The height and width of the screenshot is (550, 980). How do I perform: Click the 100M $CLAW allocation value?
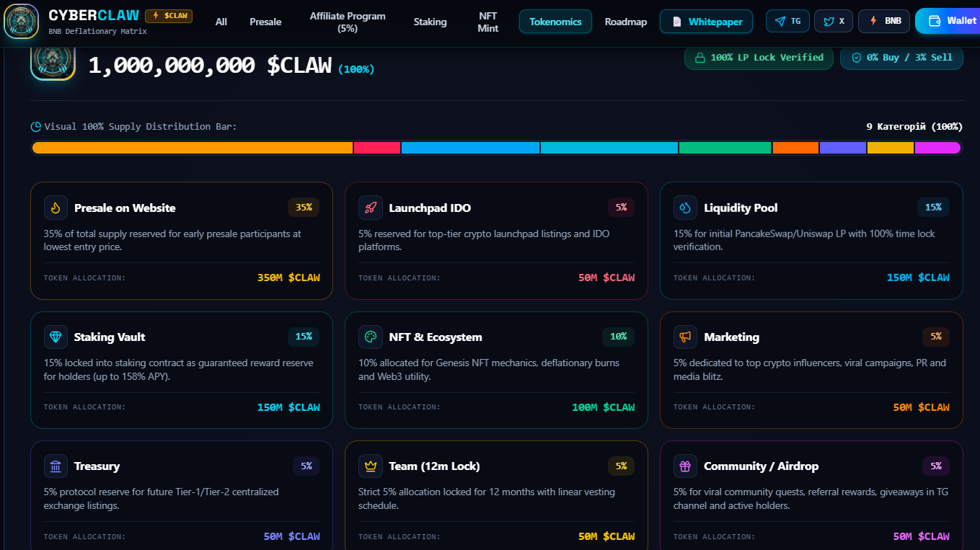click(x=604, y=407)
